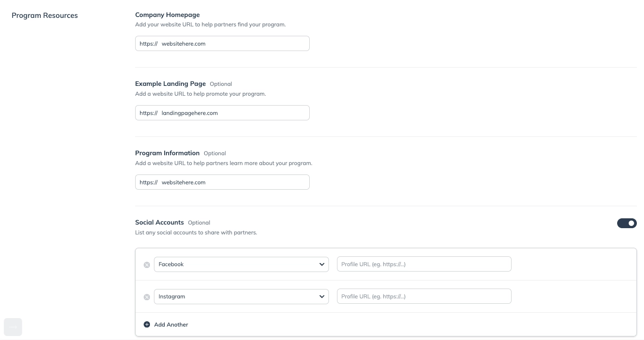Viewport: 644px width, 340px height.
Task: Disable the Social Accounts toggle
Action: tap(627, 223)
